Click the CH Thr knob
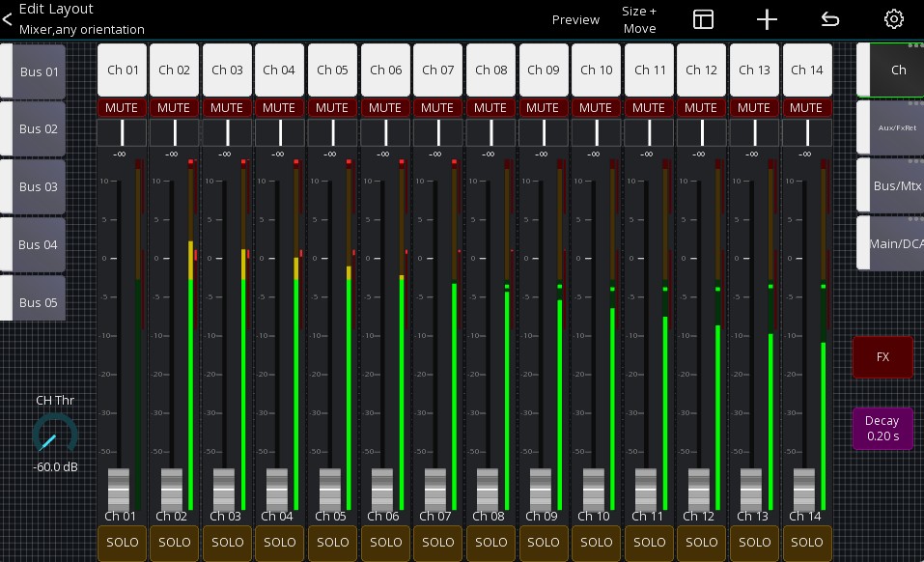This screenshot has width=924, height=562. pos(55,435)
